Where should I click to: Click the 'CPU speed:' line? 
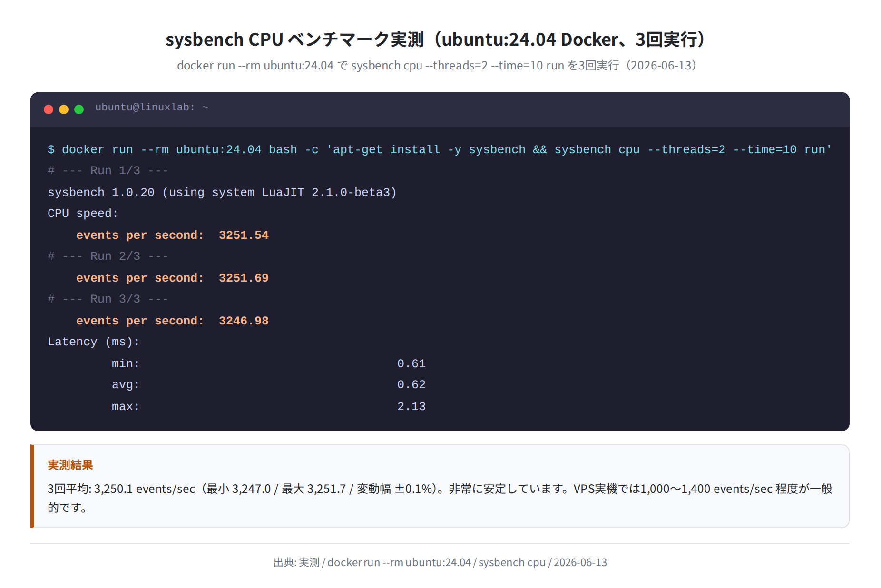83,214
